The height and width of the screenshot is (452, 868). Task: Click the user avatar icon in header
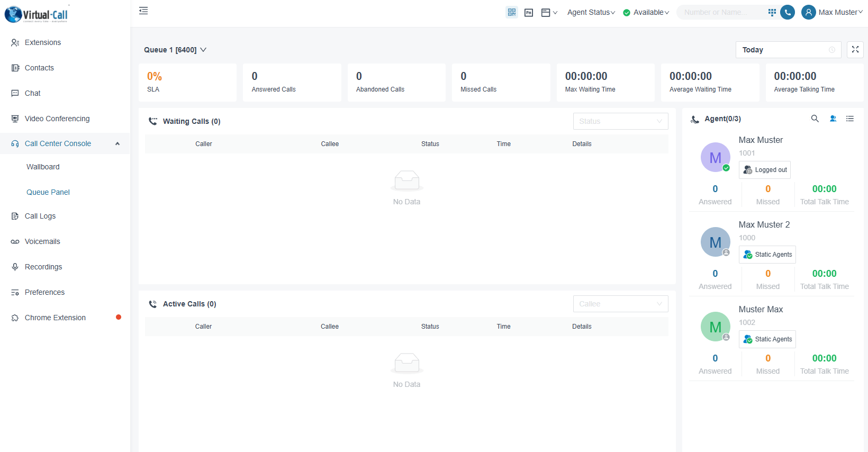click(808, 12)
